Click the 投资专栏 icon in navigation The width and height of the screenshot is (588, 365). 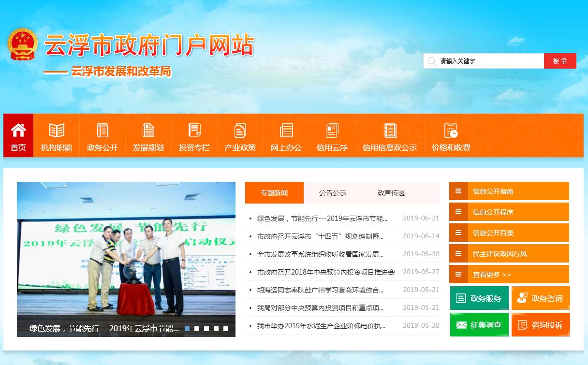(x=194, y=131)
